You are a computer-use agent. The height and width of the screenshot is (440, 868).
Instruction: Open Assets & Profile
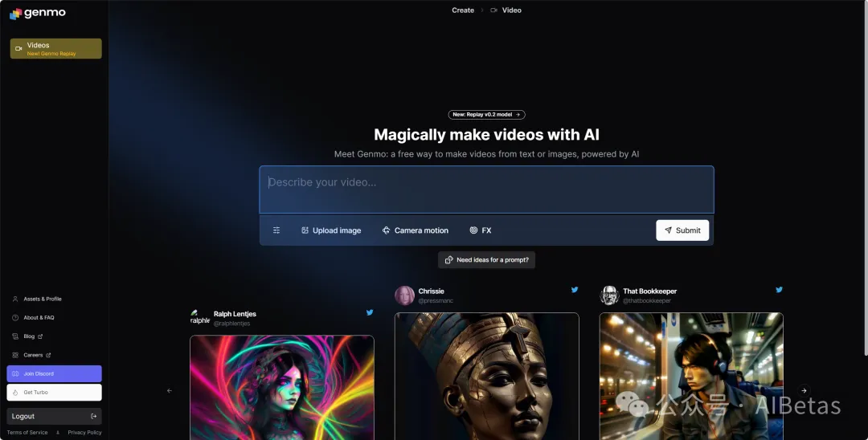37,299
